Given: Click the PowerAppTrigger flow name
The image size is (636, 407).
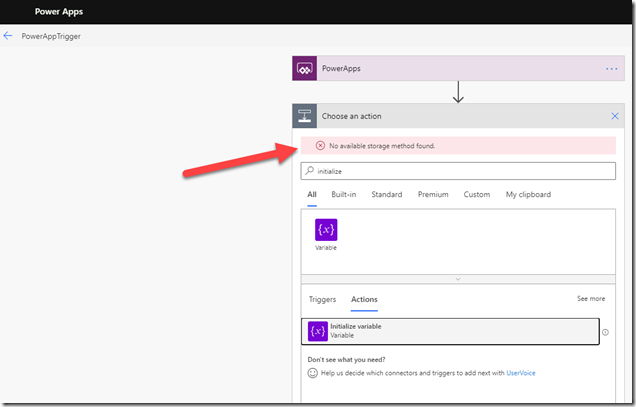Looking at the screenshot, I should (51, 36).
